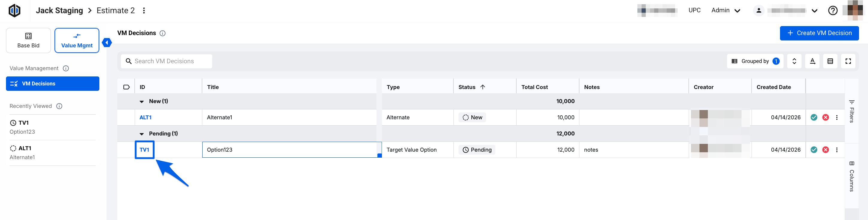The width and height of the screenshot is (868, 220).
Task: Open the Estimate 2 three-dot options menu
Action: (144, 10)
